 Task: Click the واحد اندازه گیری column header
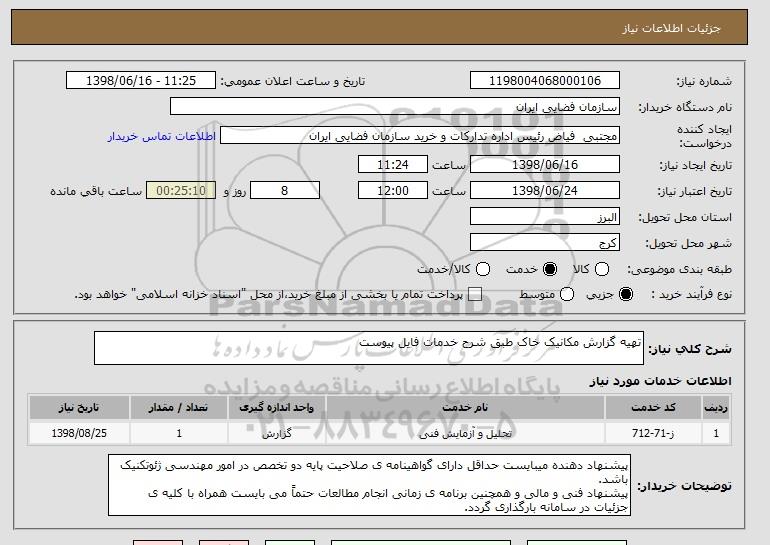tap(276, 408)
